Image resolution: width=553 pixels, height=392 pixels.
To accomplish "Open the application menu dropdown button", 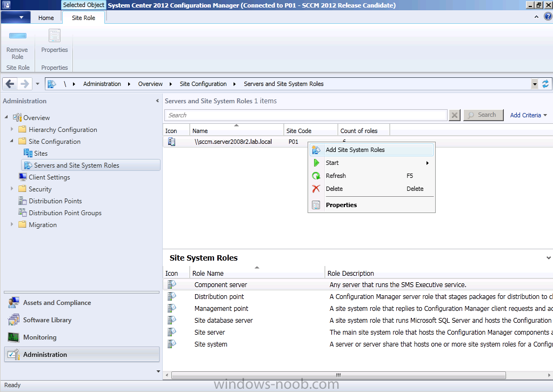I will click(16, 17).
